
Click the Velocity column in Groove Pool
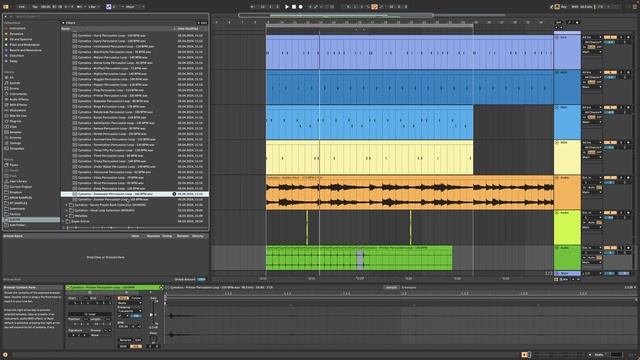tap(198, 236)
